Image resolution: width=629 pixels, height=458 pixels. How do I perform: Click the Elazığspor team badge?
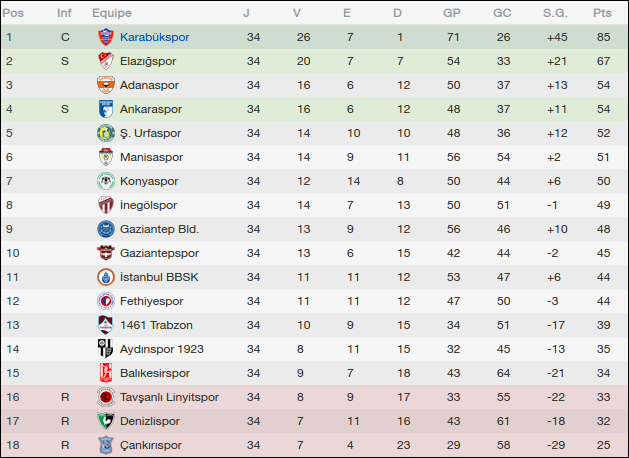tap(105, 61)
